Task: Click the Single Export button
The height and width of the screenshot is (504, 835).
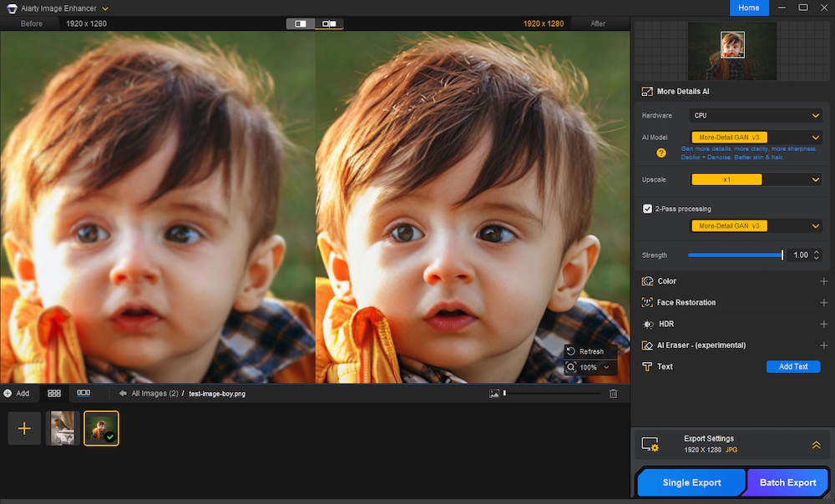Action: [691, 482]
